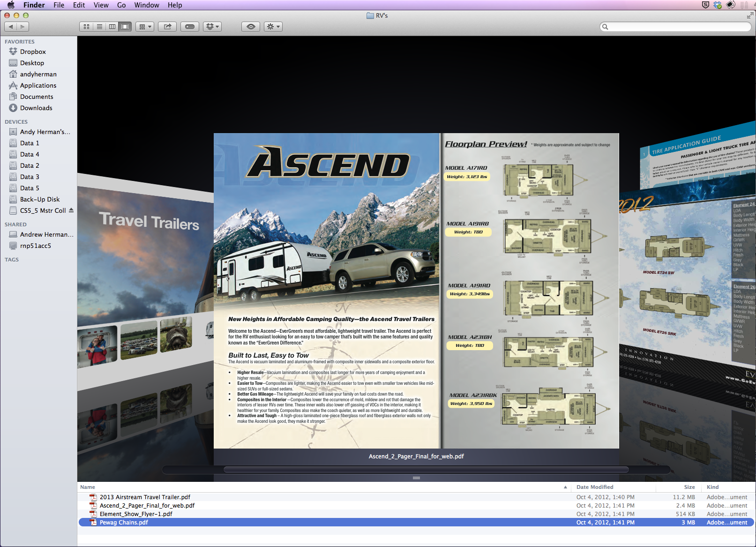
Task: Open the Go menu
Action: tap(121, 5)
